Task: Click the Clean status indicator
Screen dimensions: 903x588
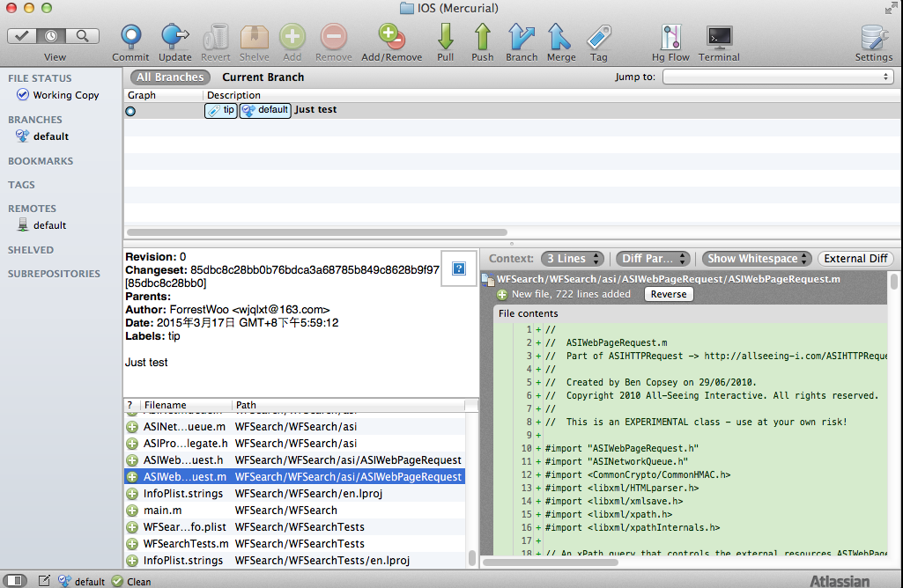Action: (131, 581)
